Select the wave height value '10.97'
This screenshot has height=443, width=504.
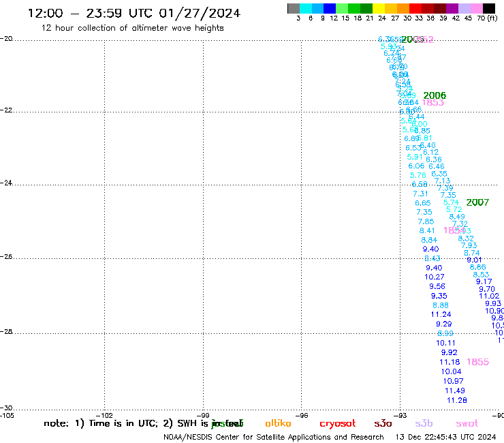coord(453,381)
